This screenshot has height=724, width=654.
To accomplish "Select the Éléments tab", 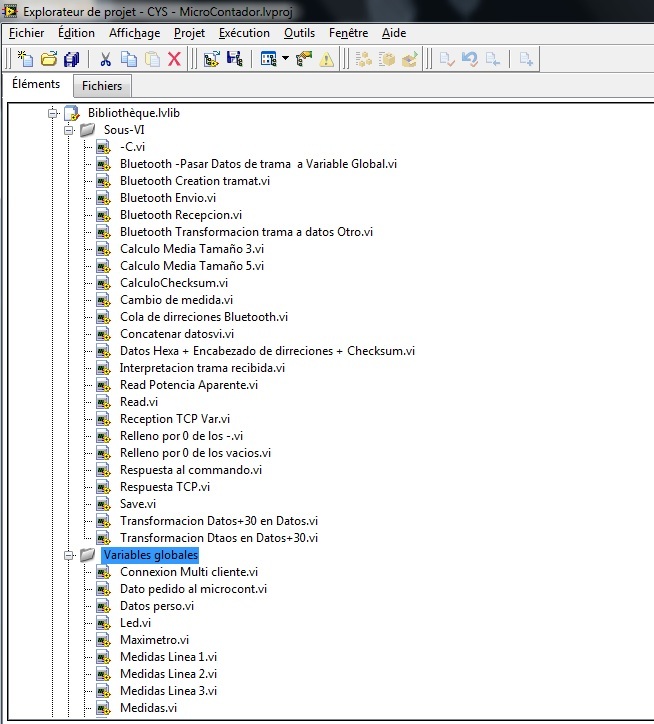I will [36, 85].
